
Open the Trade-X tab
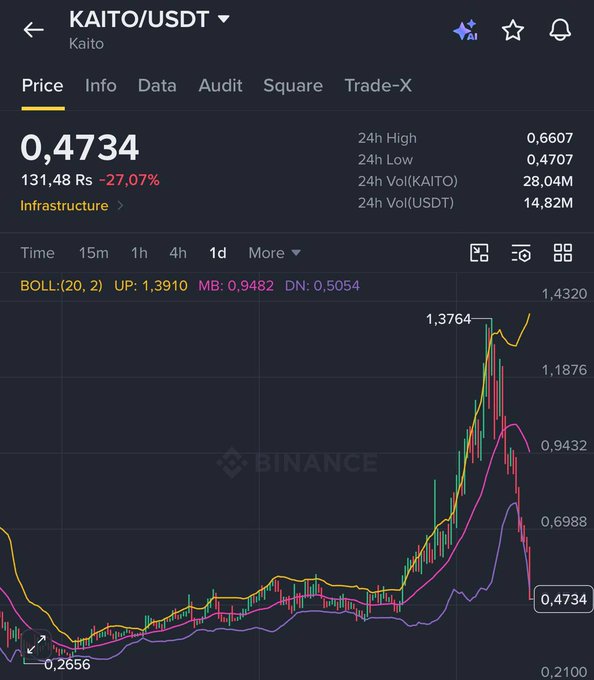coord(378,85)
